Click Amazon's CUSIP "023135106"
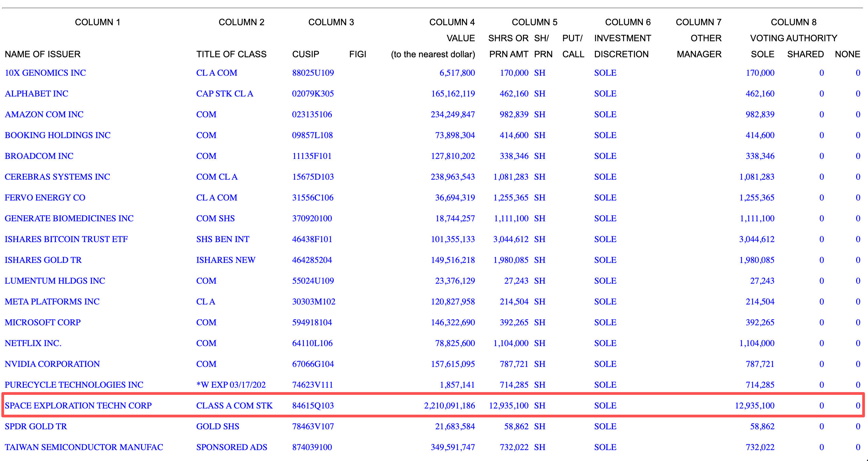This screenshot has width=868, height=461. tap(312, 114)
